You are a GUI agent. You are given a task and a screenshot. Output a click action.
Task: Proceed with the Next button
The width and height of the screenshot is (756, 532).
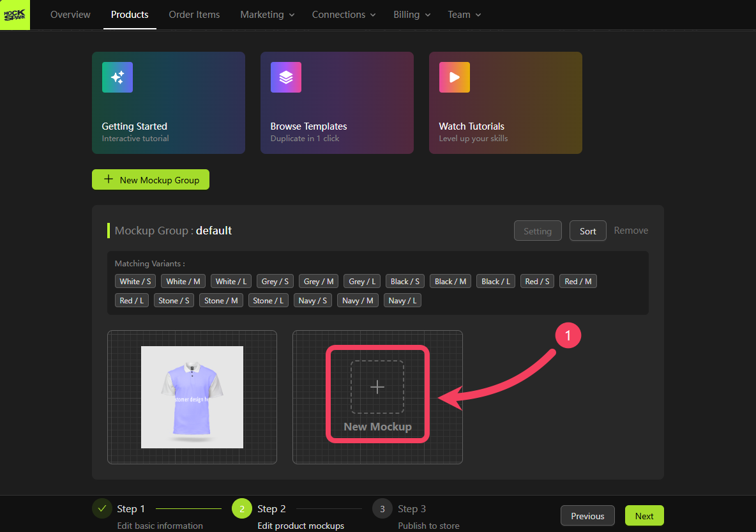644,515
